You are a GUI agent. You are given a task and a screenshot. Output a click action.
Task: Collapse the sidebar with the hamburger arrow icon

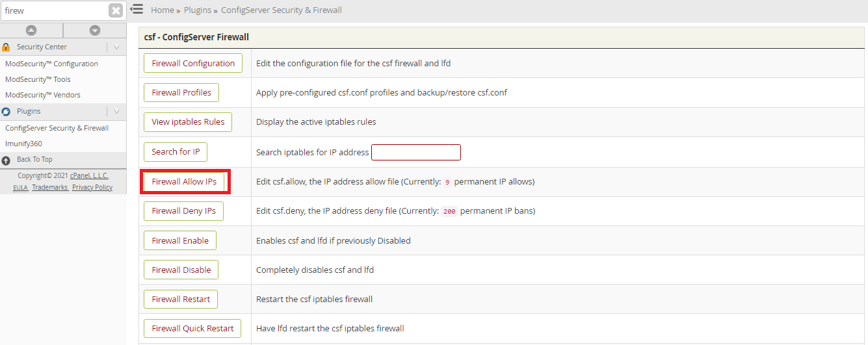coord(137,9)
